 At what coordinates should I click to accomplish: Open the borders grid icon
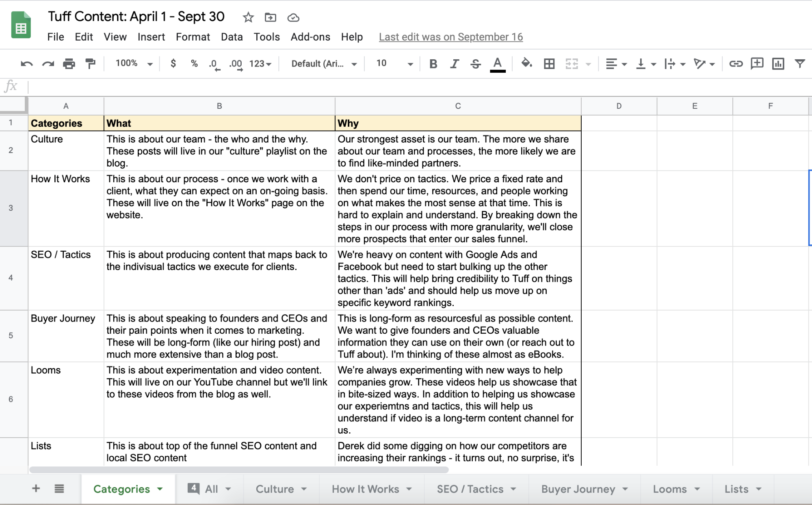tap(549, 64)
